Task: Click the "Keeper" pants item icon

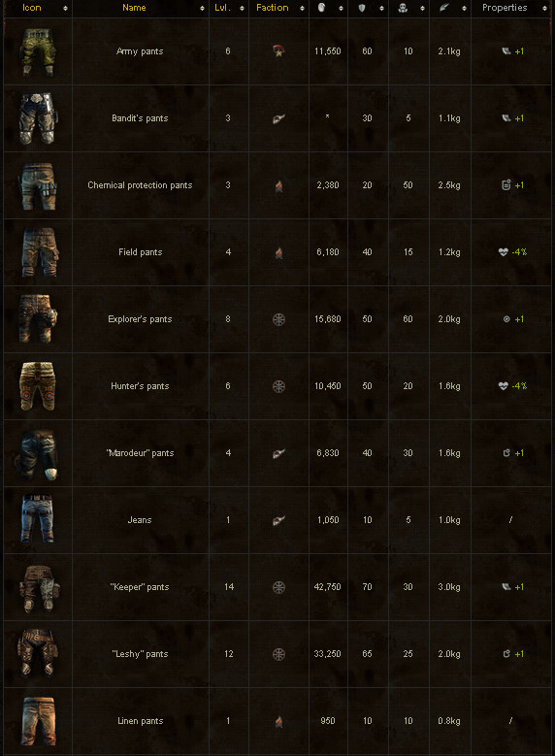Action: pos(39,587)
